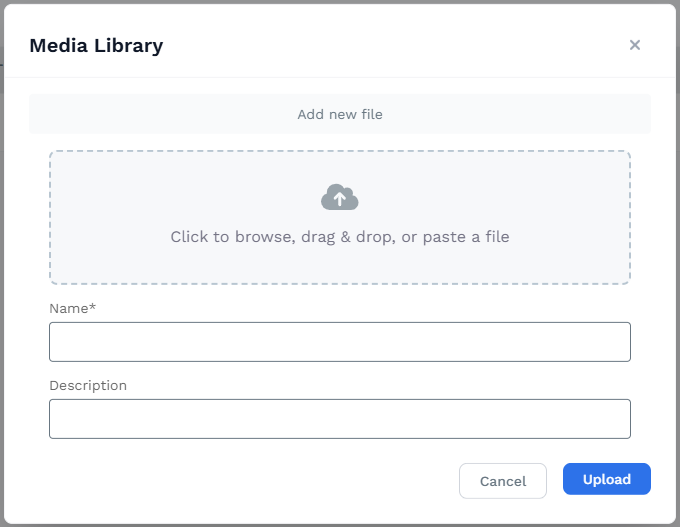Image resolution: width=680 pixels, height=527 pixels.
Task: Focus the Description input field
Action: click(340, 419)
